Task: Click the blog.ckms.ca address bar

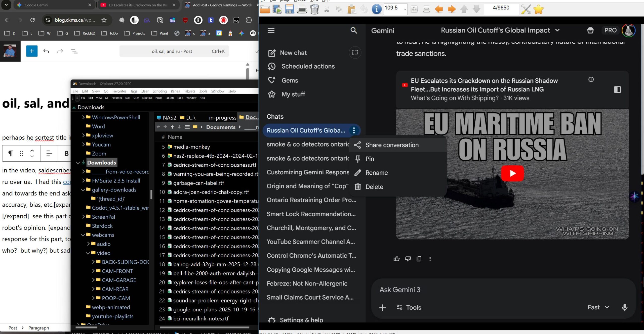Action: [75, 20]
